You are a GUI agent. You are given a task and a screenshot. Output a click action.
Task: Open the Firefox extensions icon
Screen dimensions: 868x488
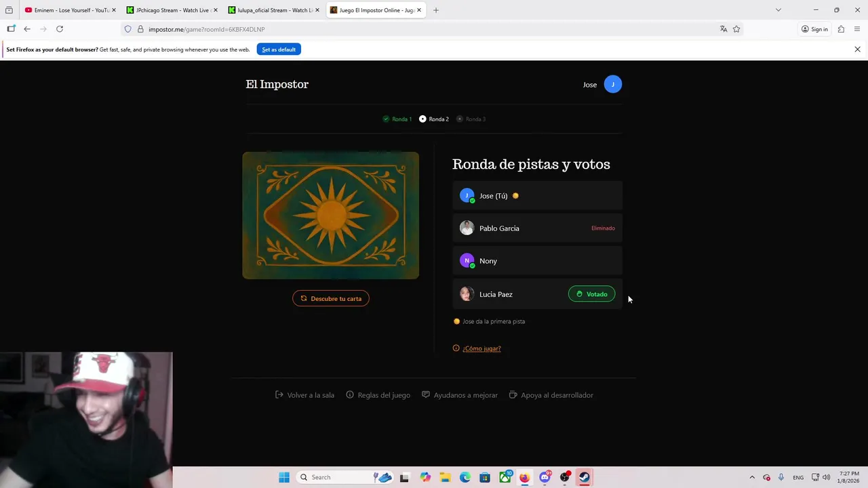point(841,29)
